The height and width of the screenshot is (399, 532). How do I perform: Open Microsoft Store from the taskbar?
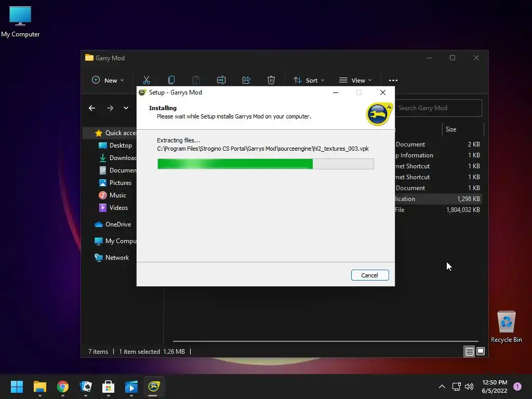tap(108, 387)
